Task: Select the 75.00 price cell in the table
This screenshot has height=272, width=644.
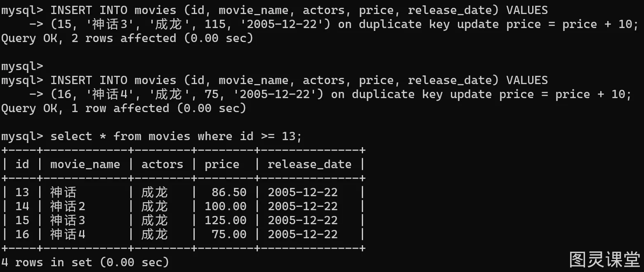Action: [x=229, y=234]
